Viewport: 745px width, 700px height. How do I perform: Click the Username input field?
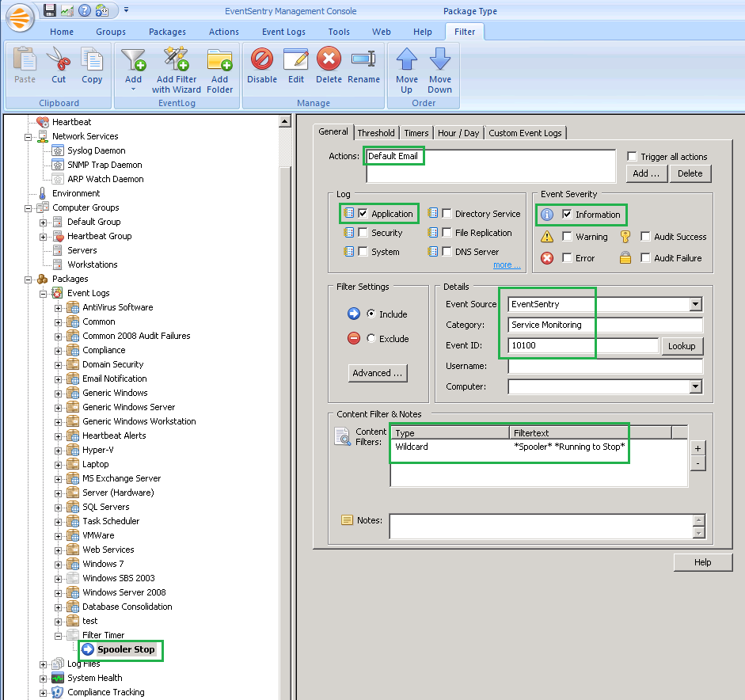pos(605,367)
